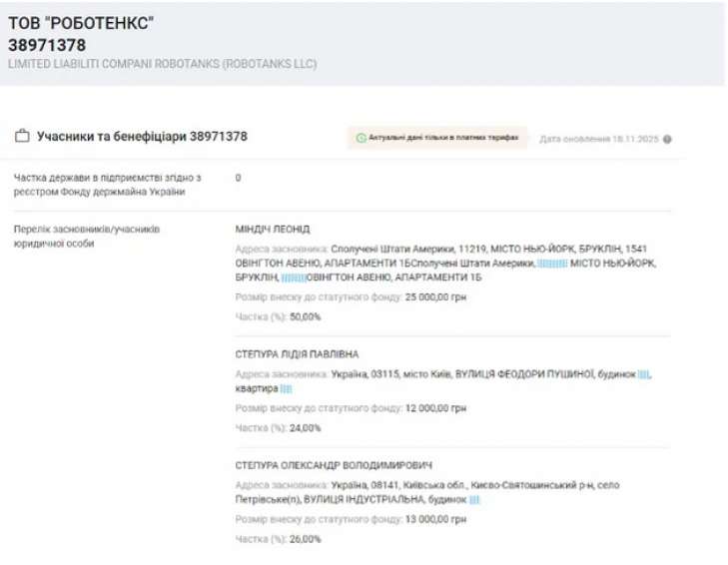Click the briefcase icon beside Учасники та бенефіціари
The height and width of the screenshot is (565, 728).
point(22,137)
